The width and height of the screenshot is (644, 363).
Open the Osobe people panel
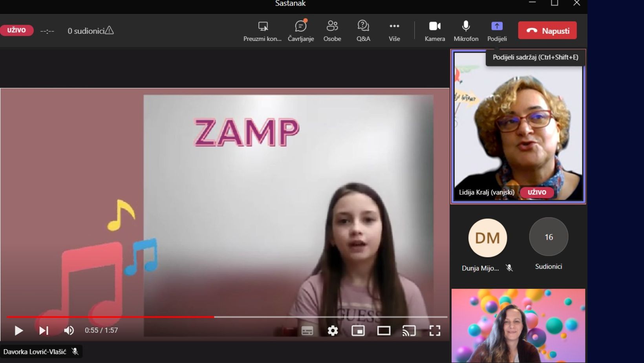point(332,31)
